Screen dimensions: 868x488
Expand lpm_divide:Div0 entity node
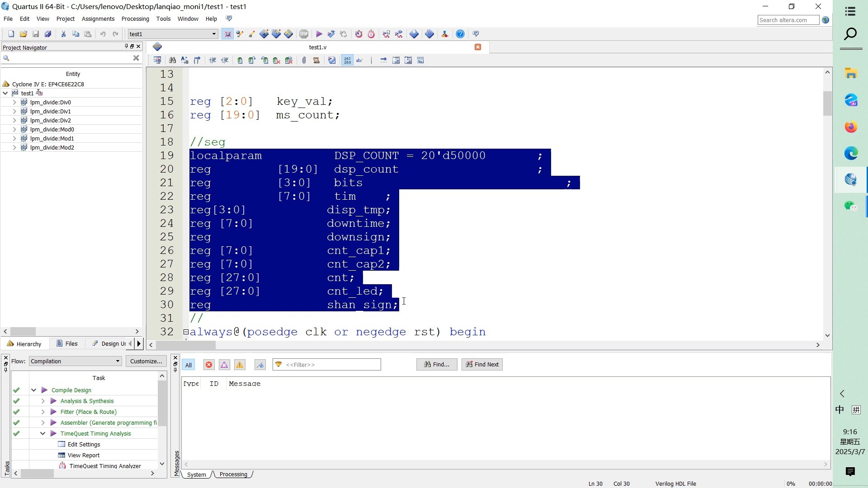[x=14, y=102]
